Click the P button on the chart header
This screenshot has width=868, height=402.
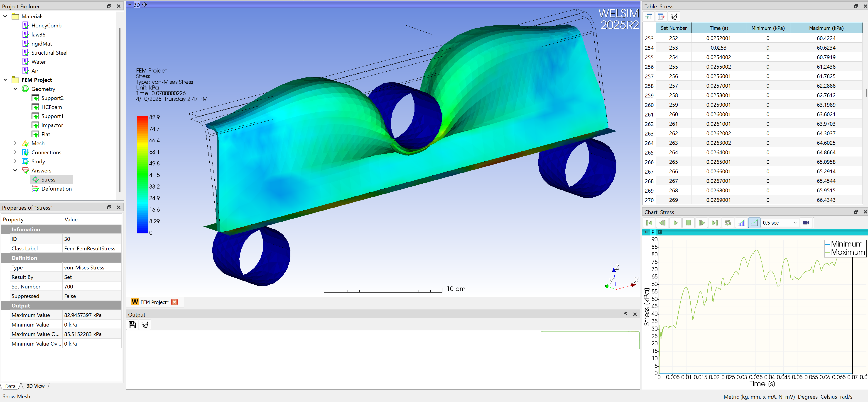653,232
